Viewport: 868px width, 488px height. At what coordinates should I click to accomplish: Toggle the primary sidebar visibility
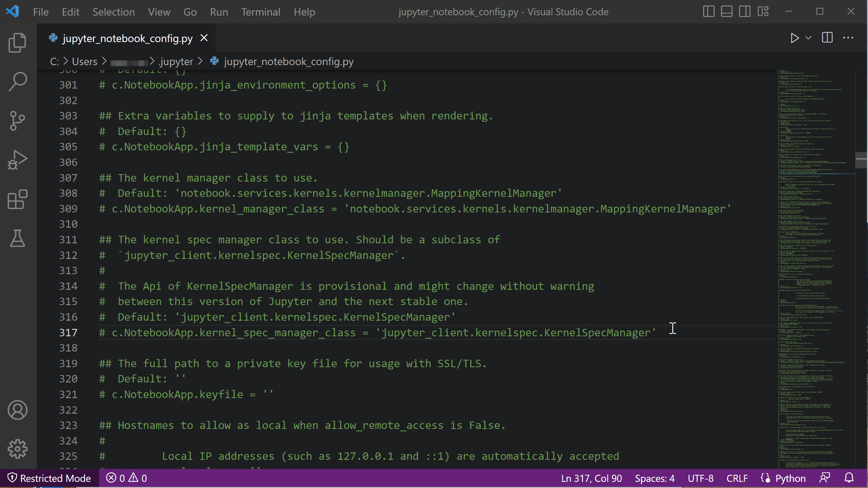click(x=709, y=11)
